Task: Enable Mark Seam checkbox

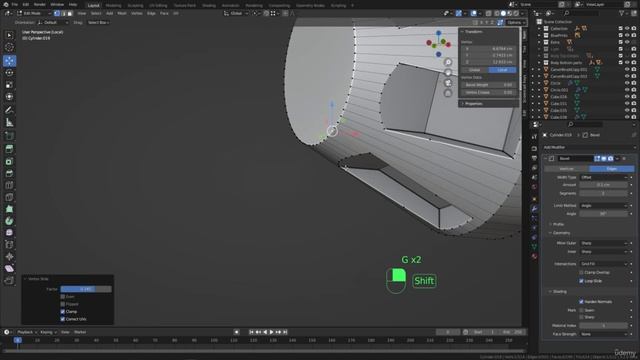Action: click(x=581, y=310)
